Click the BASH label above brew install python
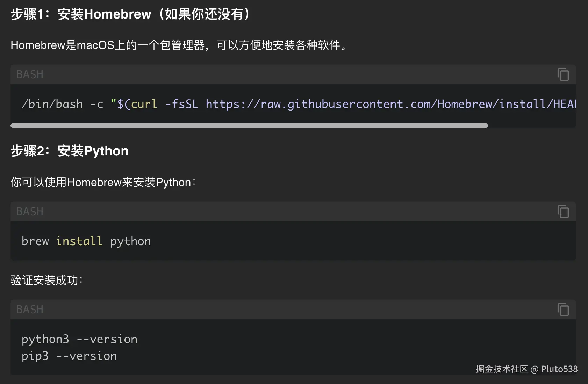The height and width of the screenshot is (384, 588). 30,212
